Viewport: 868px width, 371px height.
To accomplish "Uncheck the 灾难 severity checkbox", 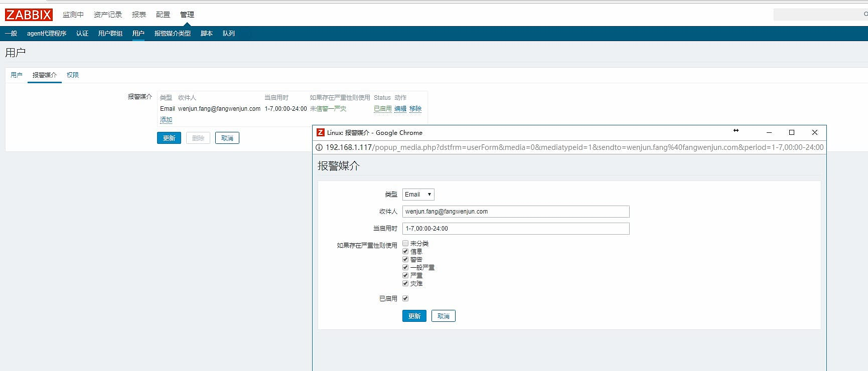I will pos(405,283).
